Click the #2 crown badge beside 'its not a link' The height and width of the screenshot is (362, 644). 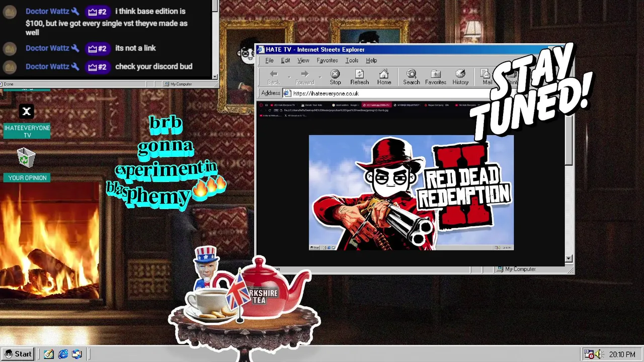pos(97,49)
